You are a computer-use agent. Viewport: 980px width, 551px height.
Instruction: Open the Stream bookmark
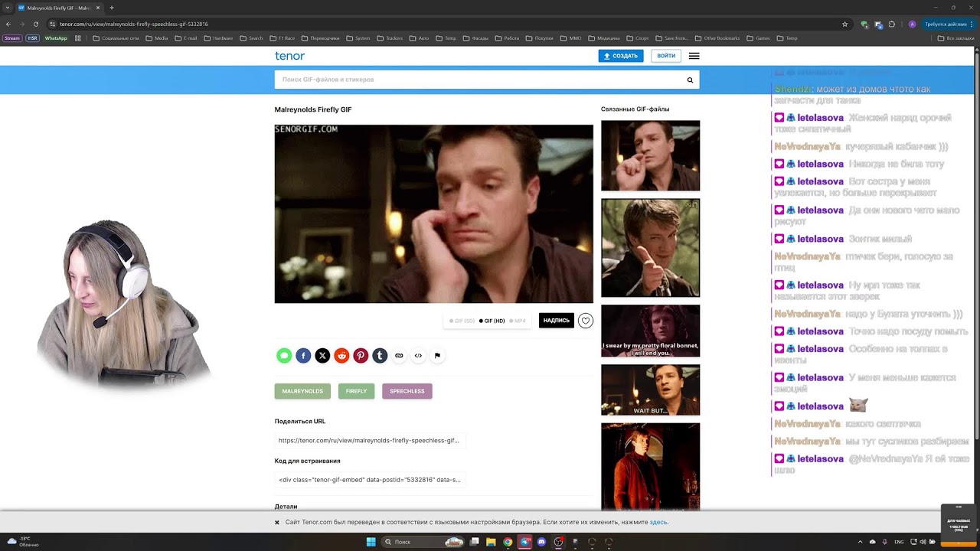(x=11, y=37)
